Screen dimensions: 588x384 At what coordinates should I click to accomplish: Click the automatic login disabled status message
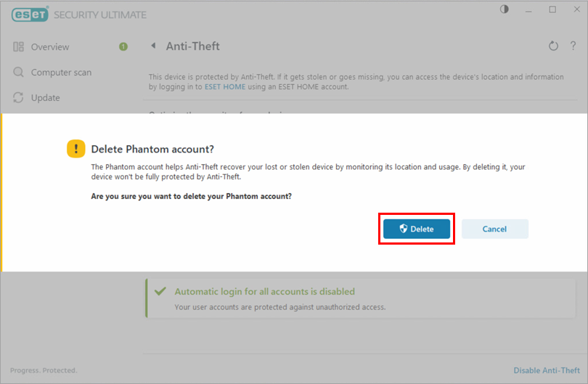click(264, 292)
